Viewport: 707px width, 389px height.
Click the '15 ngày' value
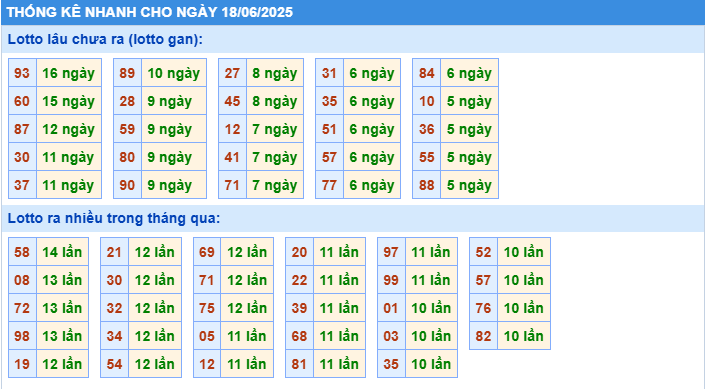point(69,101)
